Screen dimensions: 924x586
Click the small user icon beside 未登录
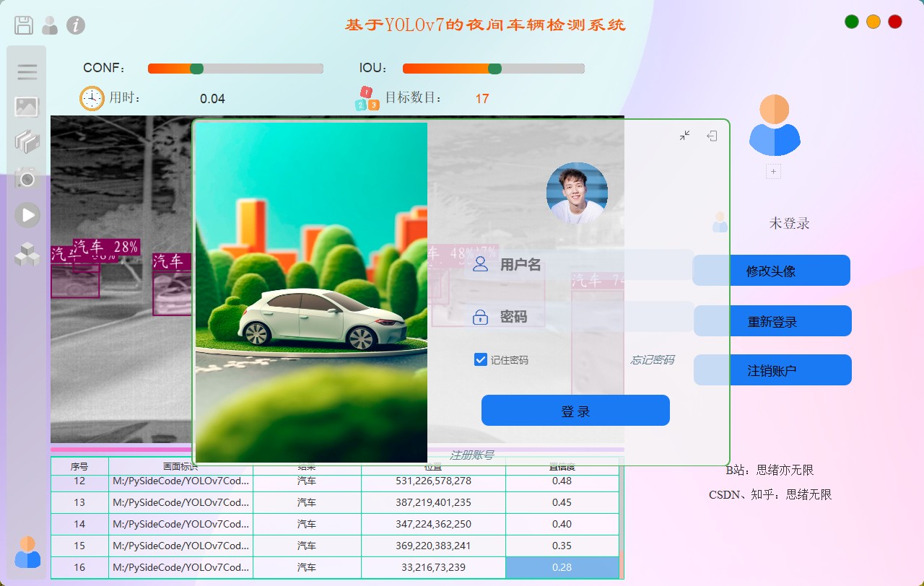tap(720, 222)
